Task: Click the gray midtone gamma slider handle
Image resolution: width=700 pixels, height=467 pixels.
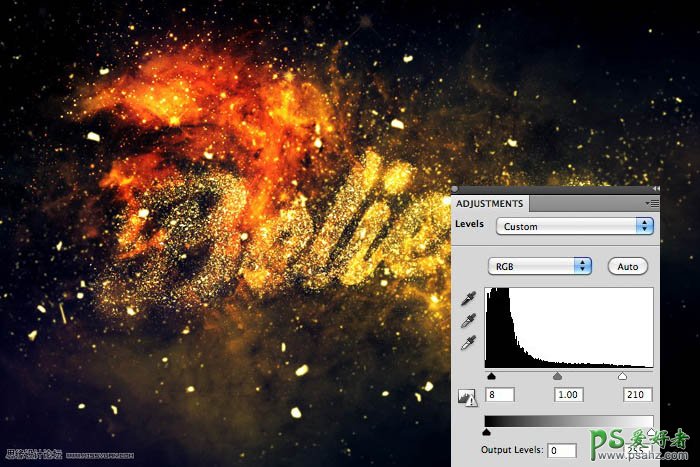Action: pyautogui.click(x=557, y=377)
